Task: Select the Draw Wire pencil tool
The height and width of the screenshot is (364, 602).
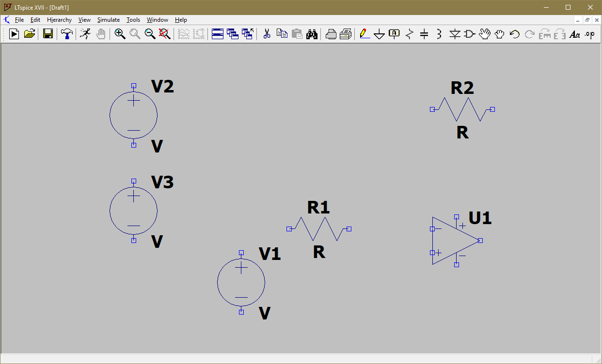Action: 364,34
